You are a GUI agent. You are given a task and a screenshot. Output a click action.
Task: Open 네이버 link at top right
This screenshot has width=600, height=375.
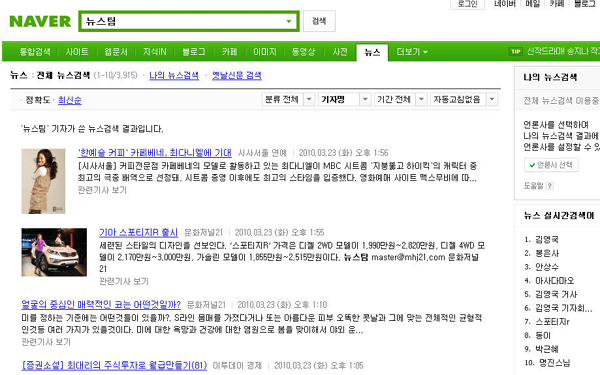point(505,4)
